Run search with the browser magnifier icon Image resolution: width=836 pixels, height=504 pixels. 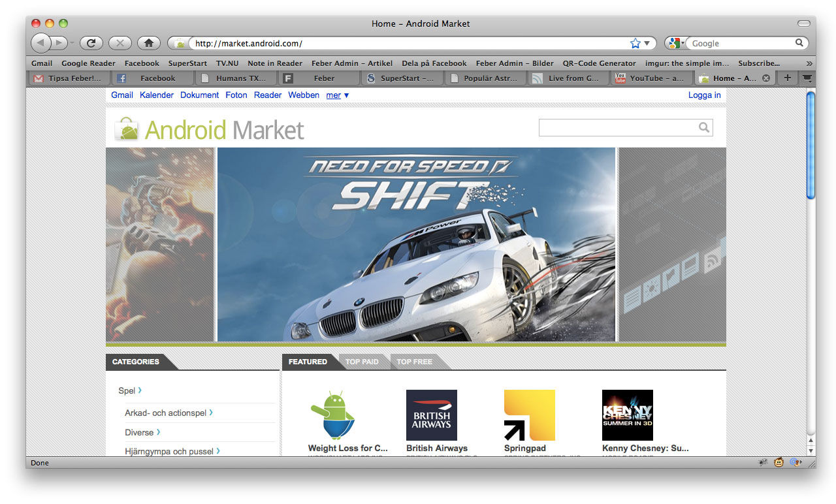pyautogui.click(x=799, y=43)
